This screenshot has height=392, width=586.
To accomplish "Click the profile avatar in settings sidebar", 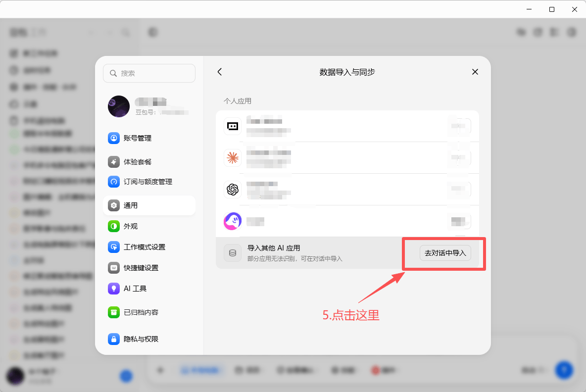I will click(x=119, y=106).
